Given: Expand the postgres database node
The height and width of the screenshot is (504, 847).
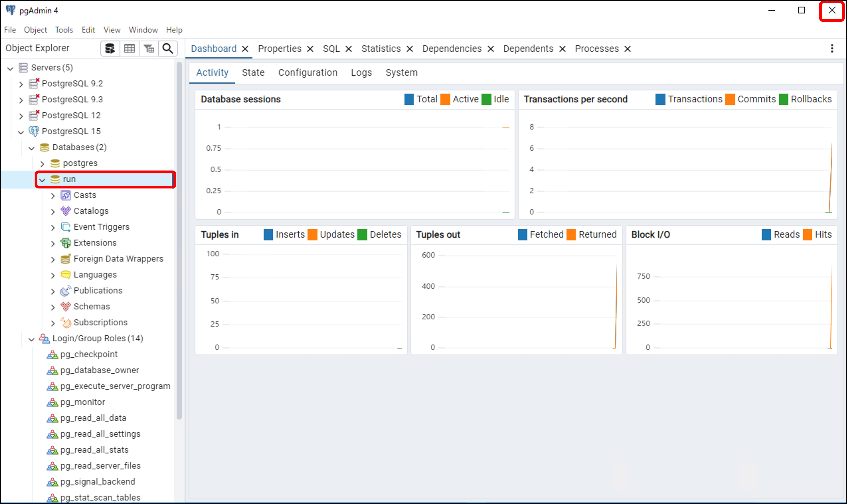Looking at the screenshot, I should (42, 164).
